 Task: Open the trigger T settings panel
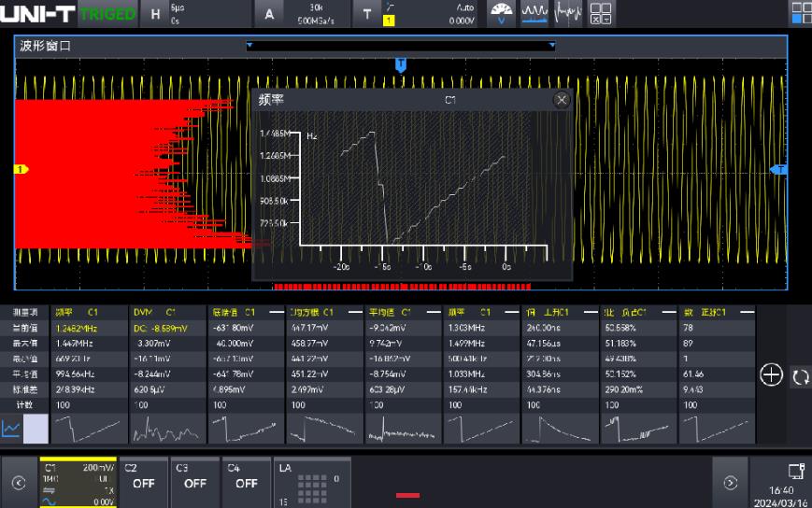366,14
